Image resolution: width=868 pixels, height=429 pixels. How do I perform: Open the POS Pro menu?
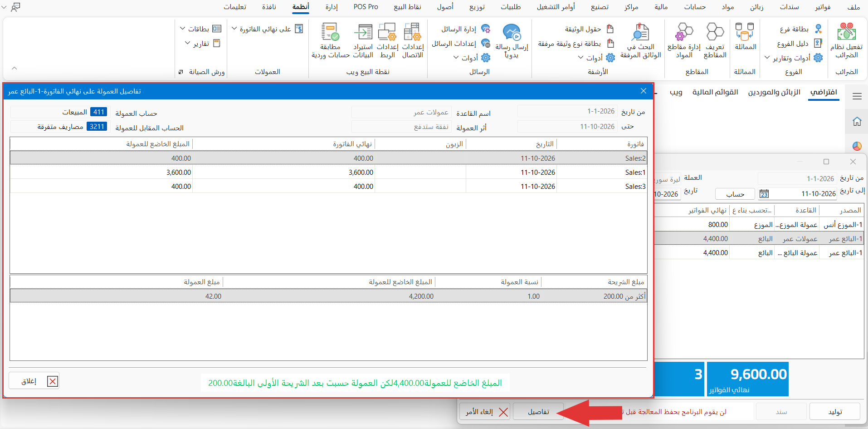pos(366,7)
